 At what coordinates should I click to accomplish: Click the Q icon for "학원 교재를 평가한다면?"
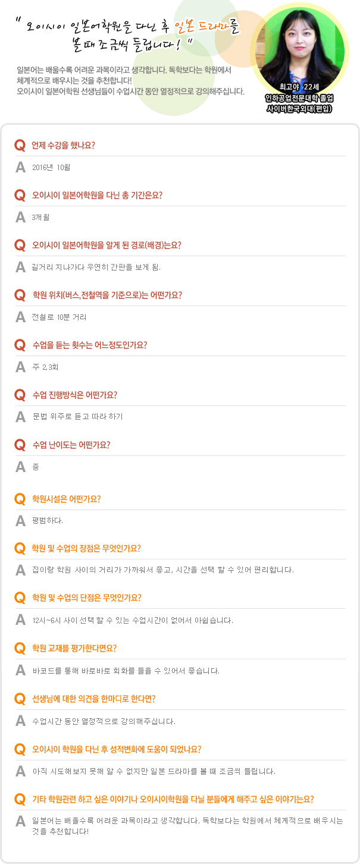[20, 649]
